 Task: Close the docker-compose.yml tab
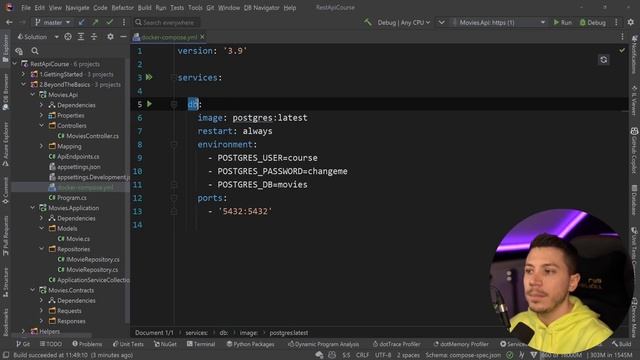click(x=202, y=37)
